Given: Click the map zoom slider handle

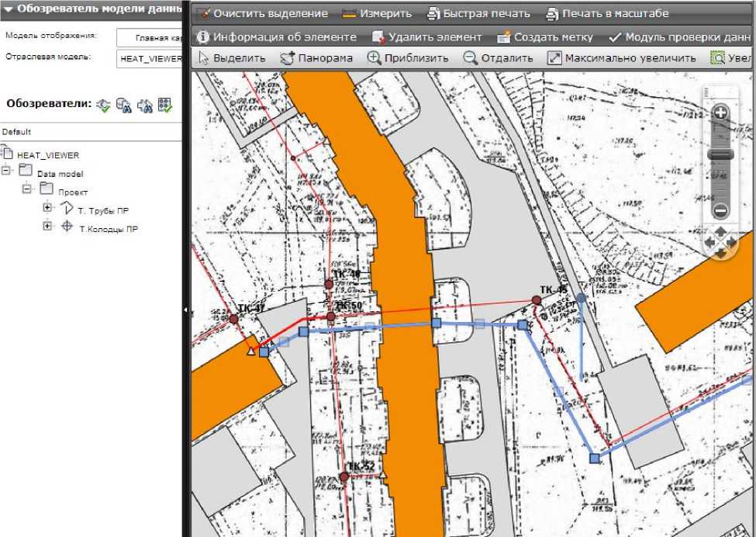Looking at the screenshot, I should click(x=720, y=154).
